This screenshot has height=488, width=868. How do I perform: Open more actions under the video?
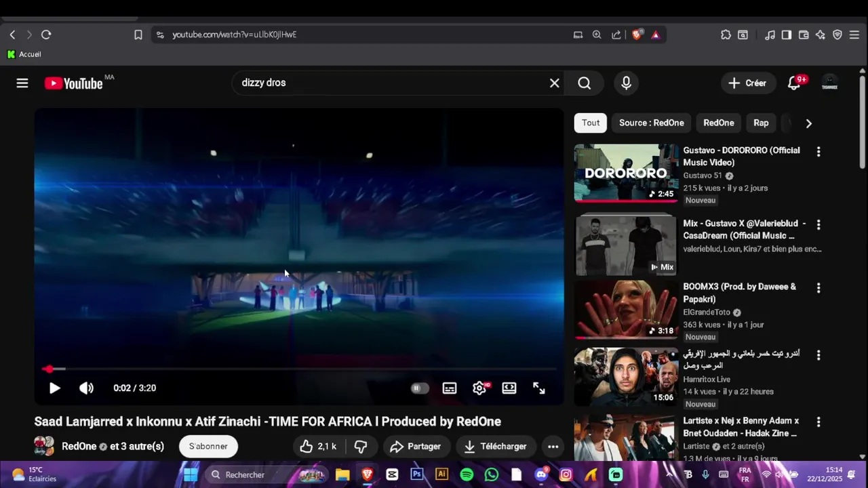pos(553,446)
